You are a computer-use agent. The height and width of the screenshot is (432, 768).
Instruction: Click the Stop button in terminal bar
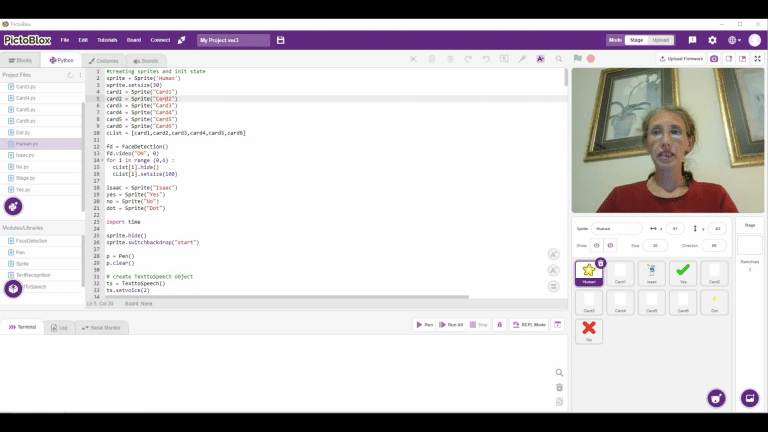[479, 325]
